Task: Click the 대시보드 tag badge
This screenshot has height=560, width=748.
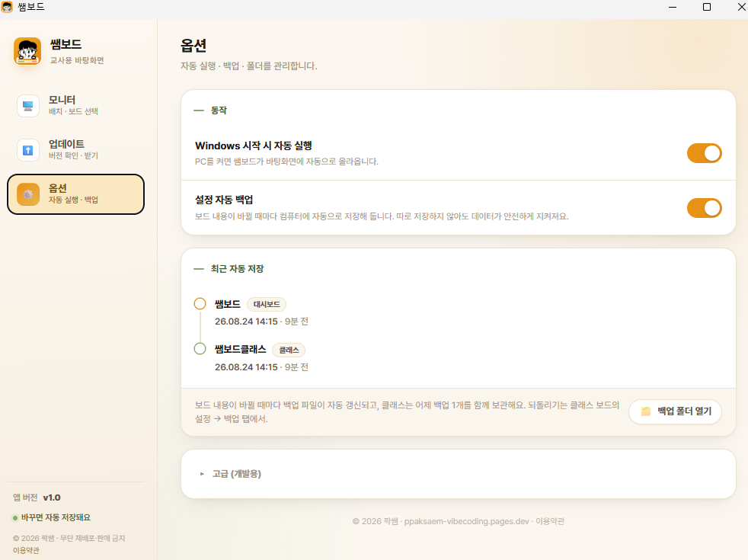Action: click(x=267, y=304)
